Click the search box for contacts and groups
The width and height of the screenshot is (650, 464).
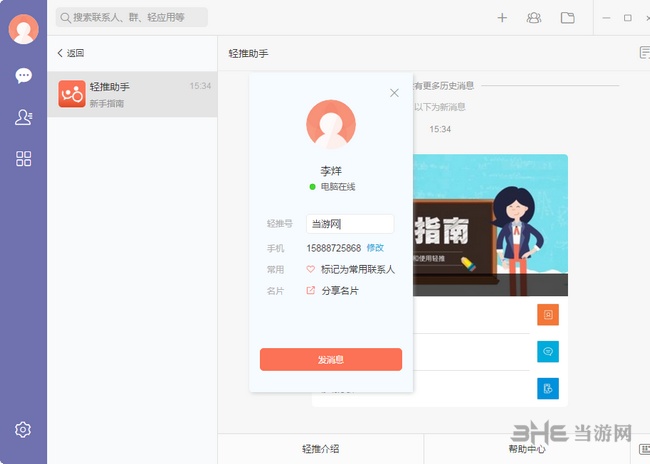click(x=132, y=17)
